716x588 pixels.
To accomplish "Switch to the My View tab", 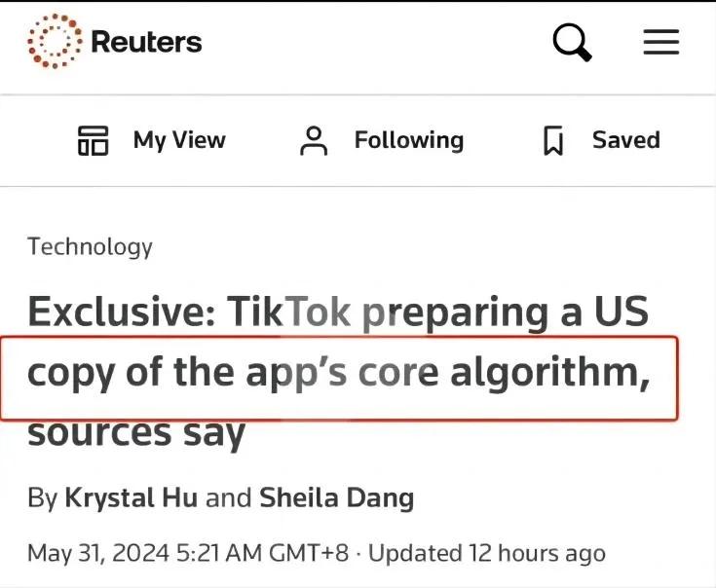I will click(179, 140).
